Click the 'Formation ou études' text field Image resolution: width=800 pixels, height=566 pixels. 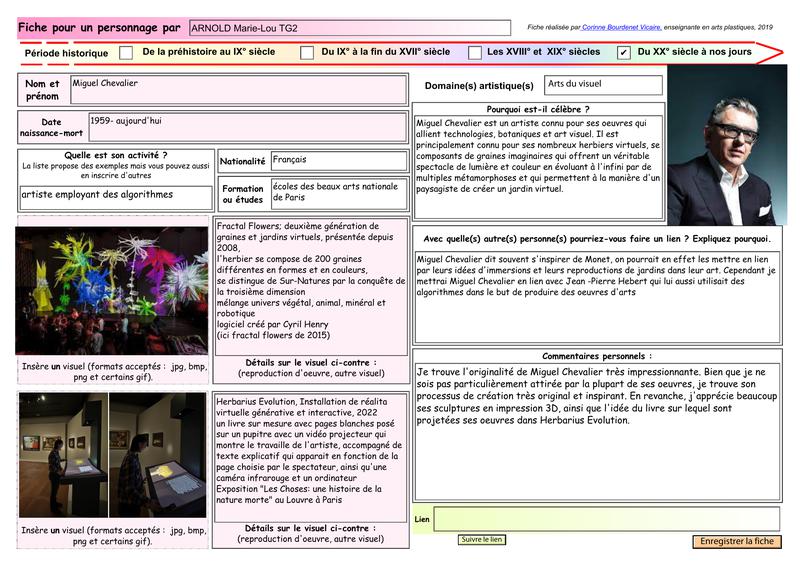pos(338,193)
